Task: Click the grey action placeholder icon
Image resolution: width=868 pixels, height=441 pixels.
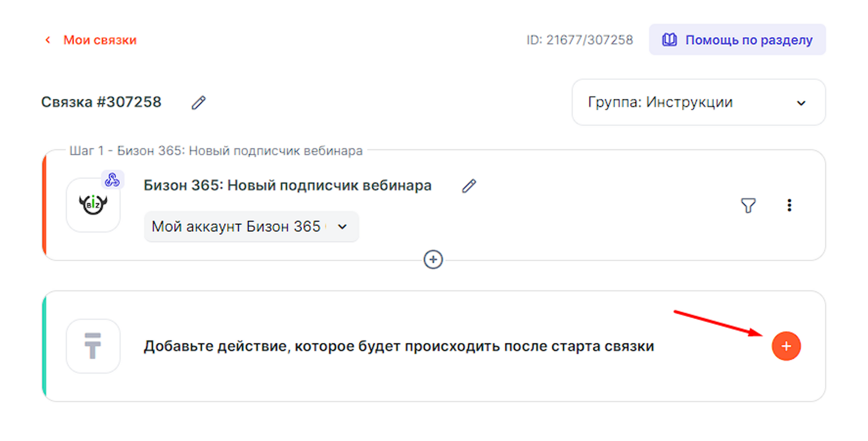Action: pyautogui.click(x=93, y=346)
